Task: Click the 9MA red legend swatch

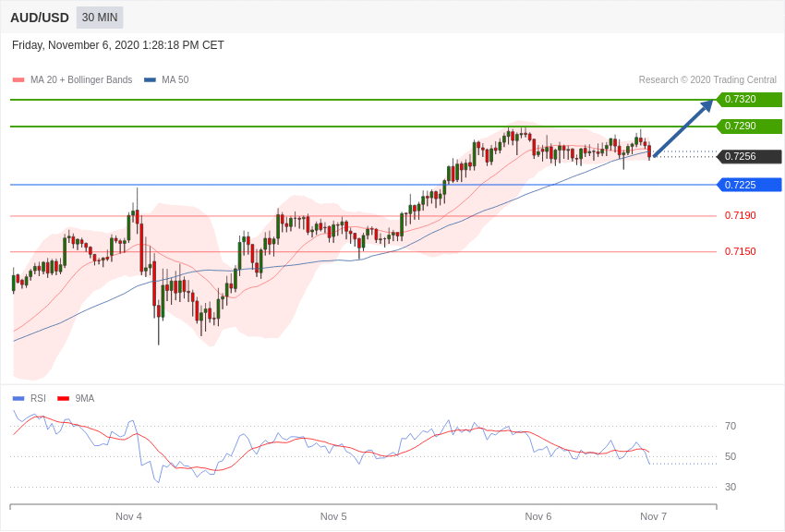Action: [63, 398]
